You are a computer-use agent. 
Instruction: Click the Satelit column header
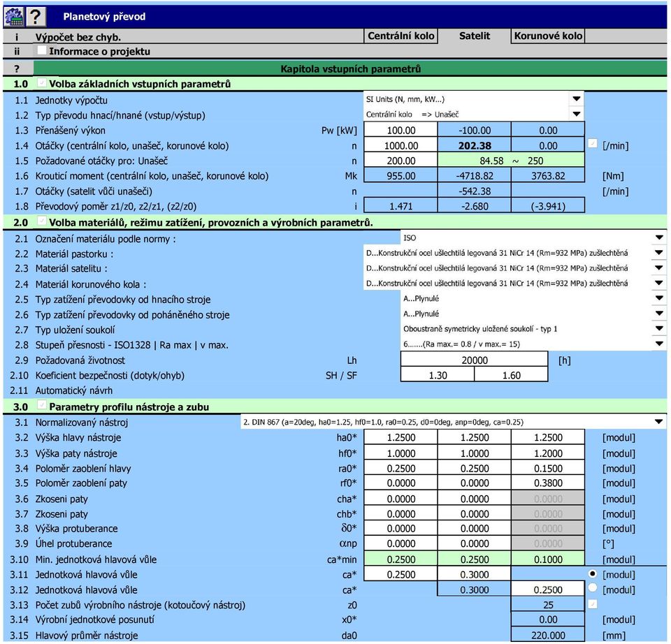[x=474, y=36]
